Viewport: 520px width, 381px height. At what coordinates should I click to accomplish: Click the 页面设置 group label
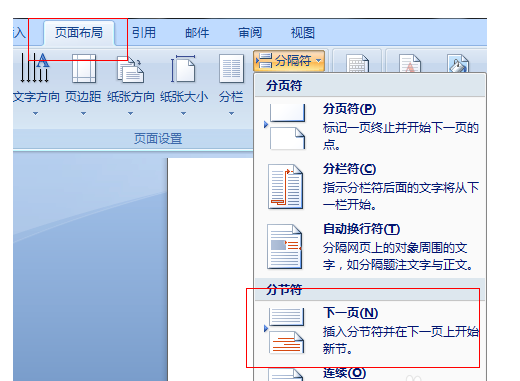pyautogui.click(x=158, y=139)
